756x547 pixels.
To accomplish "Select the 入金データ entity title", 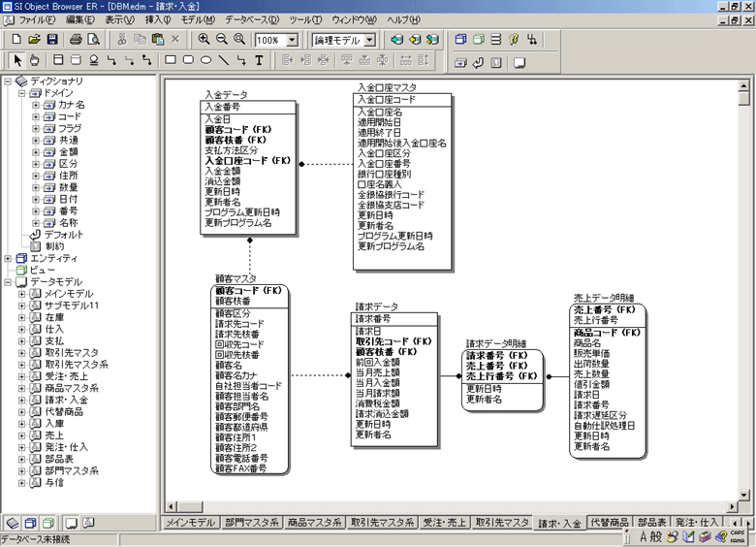I will (226, 94).
